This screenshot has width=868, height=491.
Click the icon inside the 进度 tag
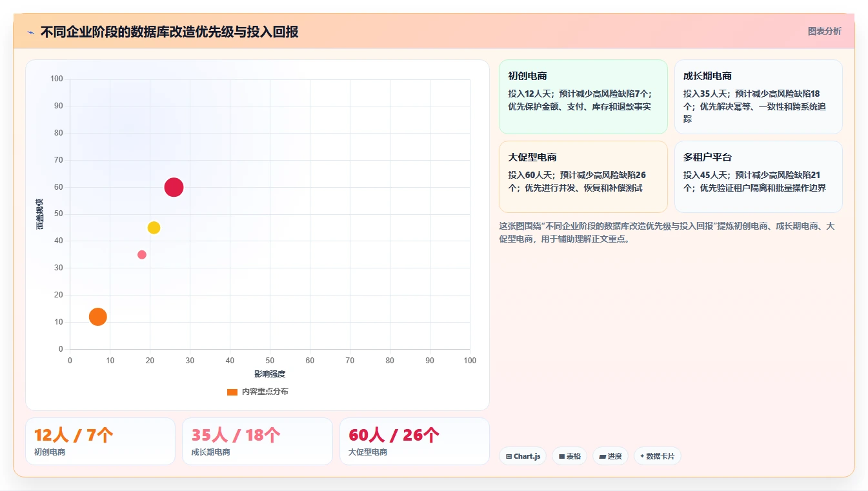[602, 456]
